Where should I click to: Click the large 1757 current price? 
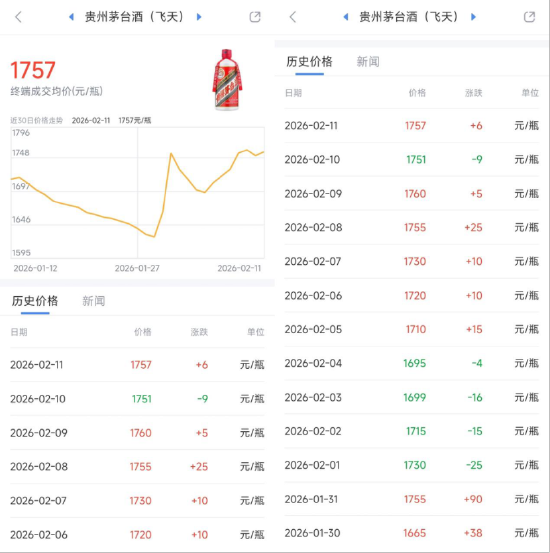coord(33,70)
